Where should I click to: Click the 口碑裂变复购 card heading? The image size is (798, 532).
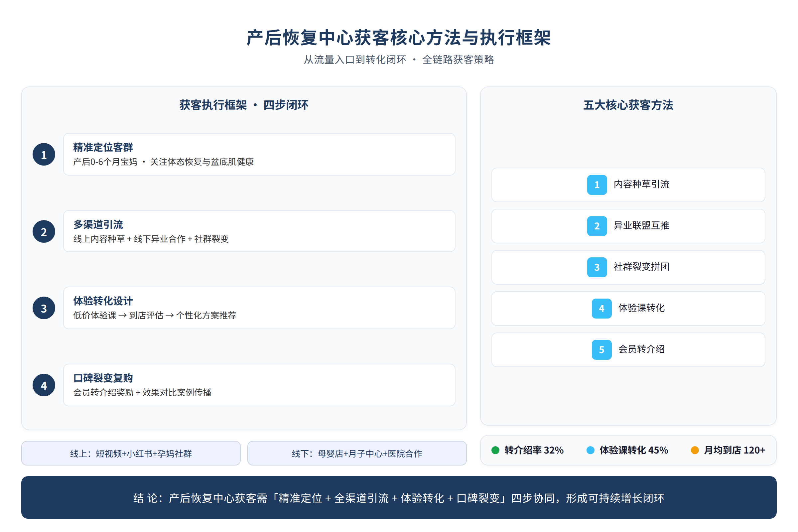pyautogui.click(x=103, y=378)
